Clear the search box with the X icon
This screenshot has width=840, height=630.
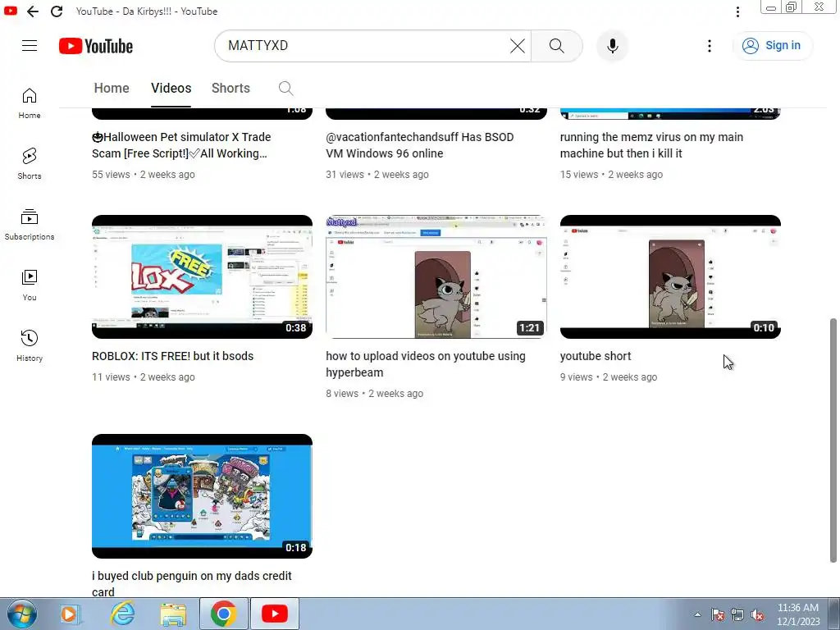tap(518, 46)
